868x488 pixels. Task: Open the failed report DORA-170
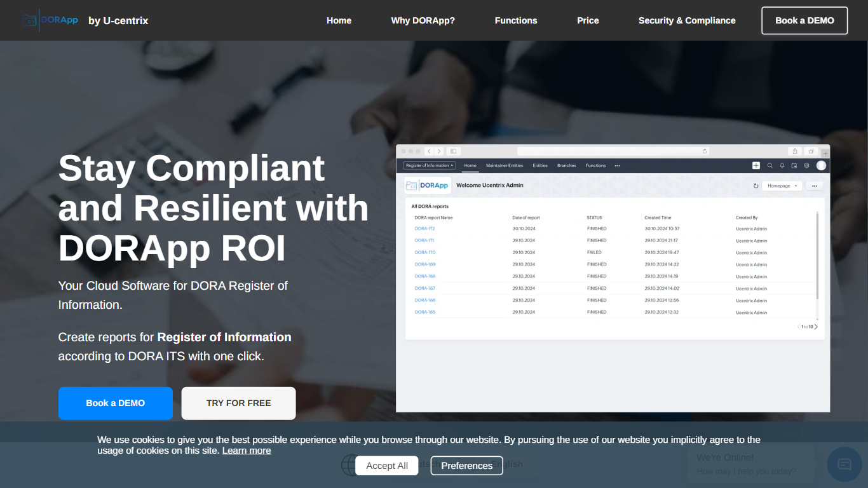point(425,253)
